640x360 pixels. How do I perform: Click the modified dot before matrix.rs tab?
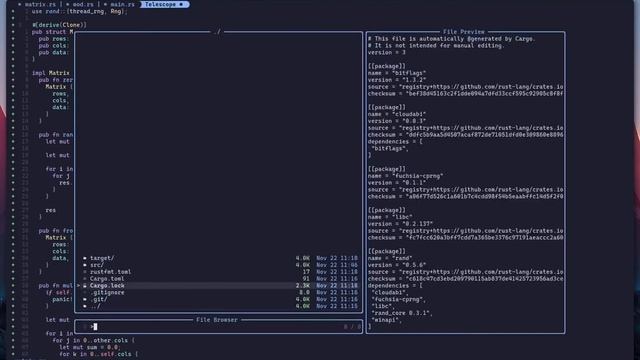tap(19, 4)
